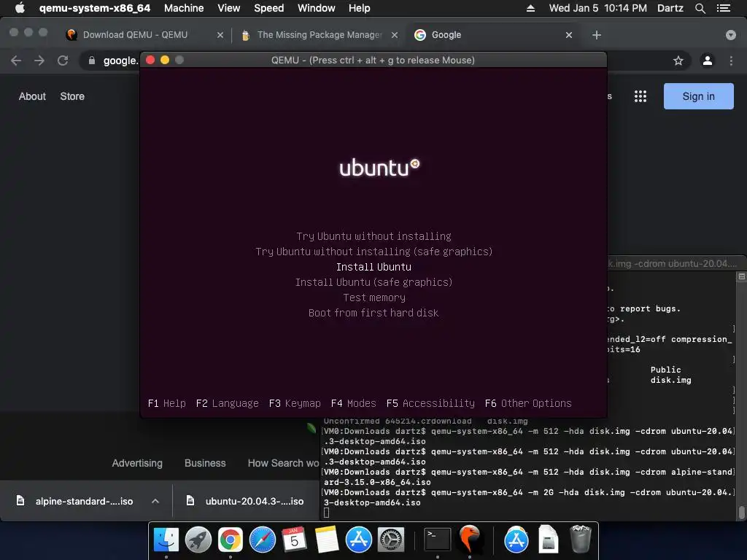Image resolution: width=747 pixels, height=560 pixels.
Task: Open the Window menu
Action: coord(317,8)
